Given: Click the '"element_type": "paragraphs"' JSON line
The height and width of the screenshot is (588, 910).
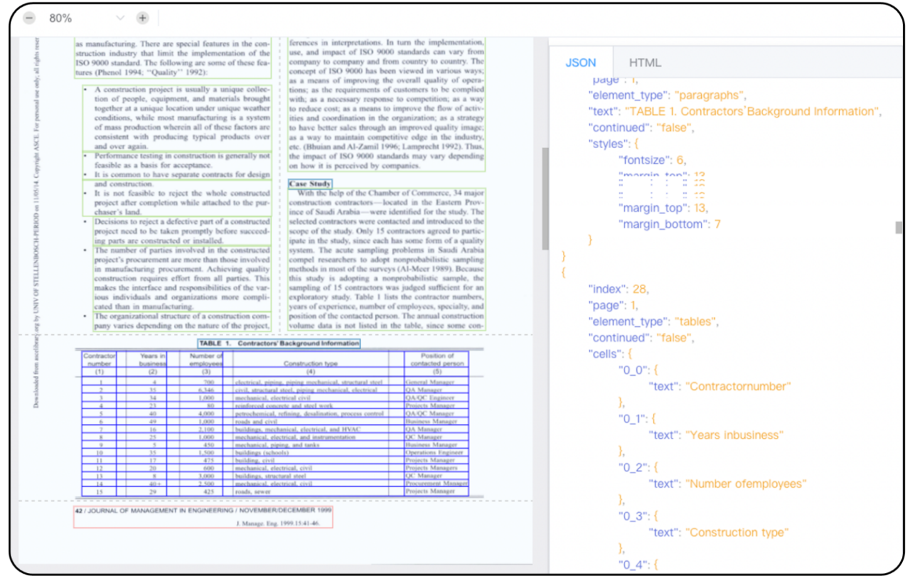Looking at the screenshot, I should pos(666,95).
